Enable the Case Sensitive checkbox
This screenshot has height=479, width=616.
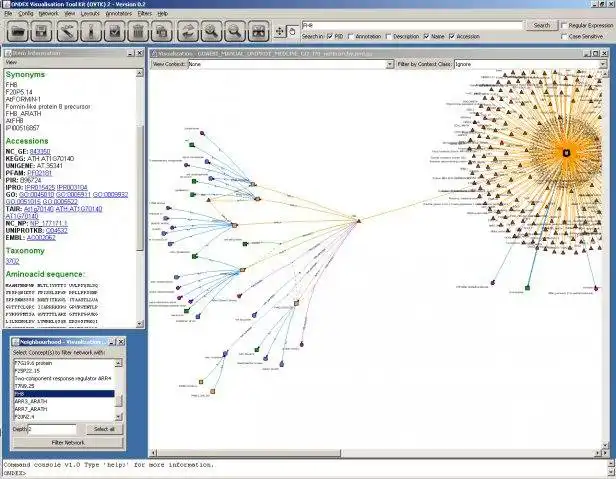(564, 36)
